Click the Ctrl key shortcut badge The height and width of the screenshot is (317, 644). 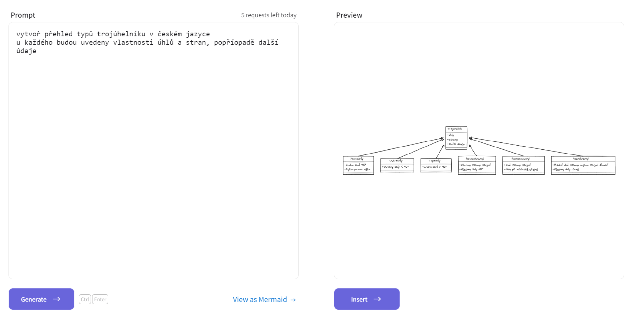(85, 299)
